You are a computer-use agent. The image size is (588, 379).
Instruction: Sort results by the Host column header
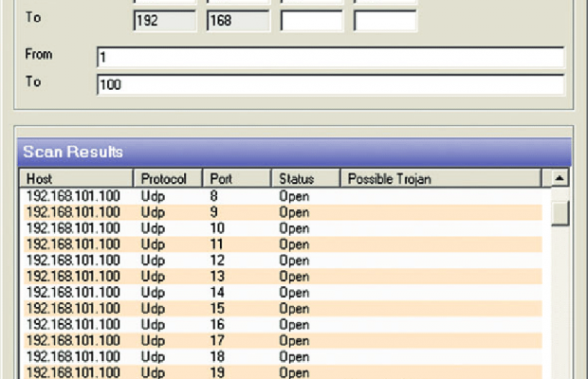(x=76, y=178)
